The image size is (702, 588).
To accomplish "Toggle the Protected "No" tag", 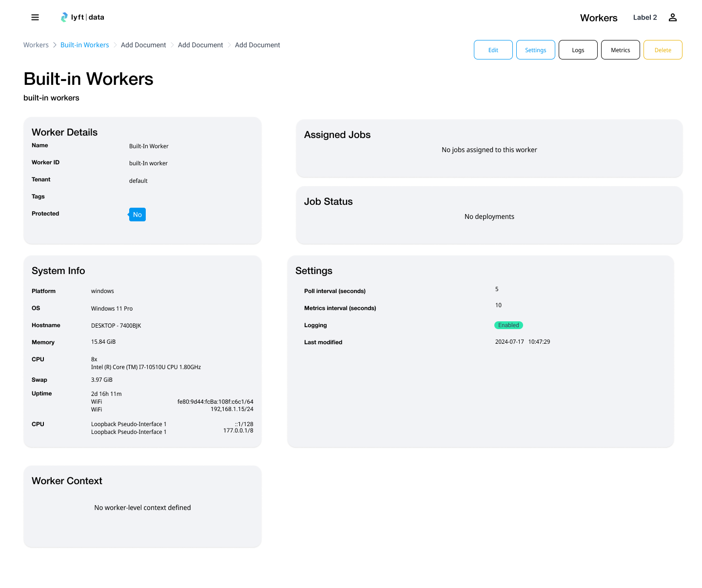I will coord(137,215).
